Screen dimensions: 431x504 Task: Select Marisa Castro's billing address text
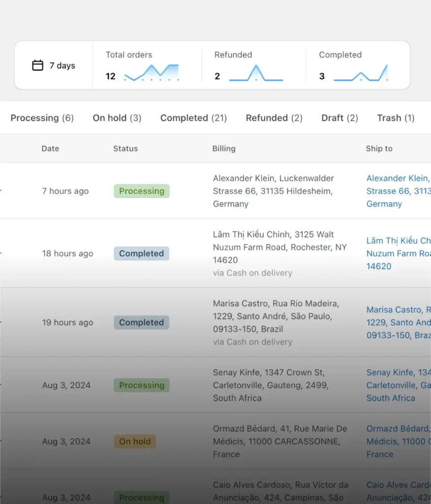click(x=276, y=316)
